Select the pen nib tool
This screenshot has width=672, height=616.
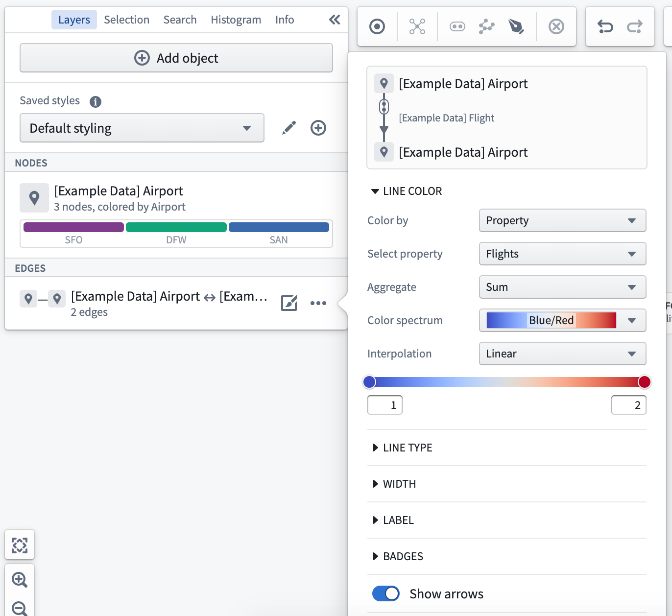pos(516,26)
